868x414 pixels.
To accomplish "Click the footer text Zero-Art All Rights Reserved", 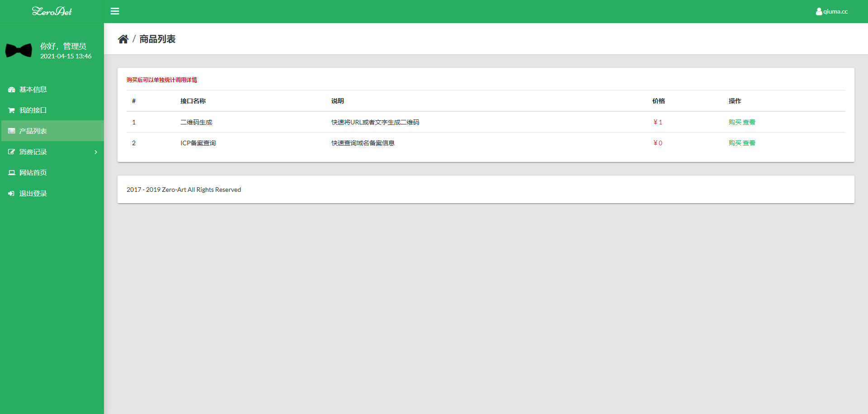I will [202, 190].
